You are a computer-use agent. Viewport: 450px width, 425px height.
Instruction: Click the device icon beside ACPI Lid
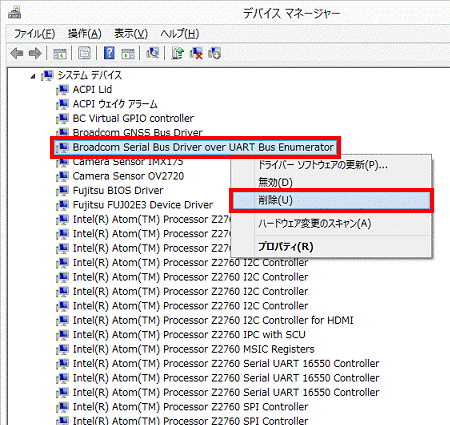click(x=62, y=90)
